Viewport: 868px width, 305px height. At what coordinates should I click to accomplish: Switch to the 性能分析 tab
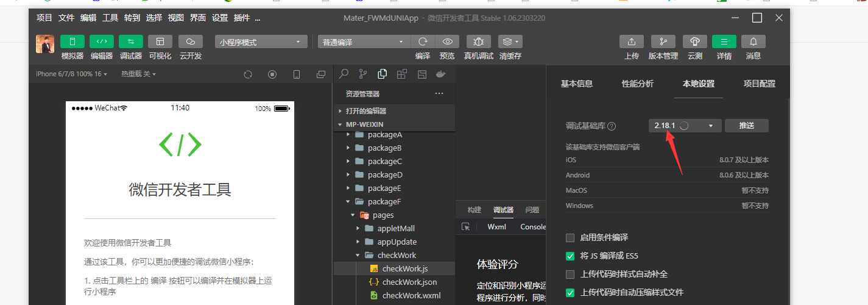[x=638, y=84]
